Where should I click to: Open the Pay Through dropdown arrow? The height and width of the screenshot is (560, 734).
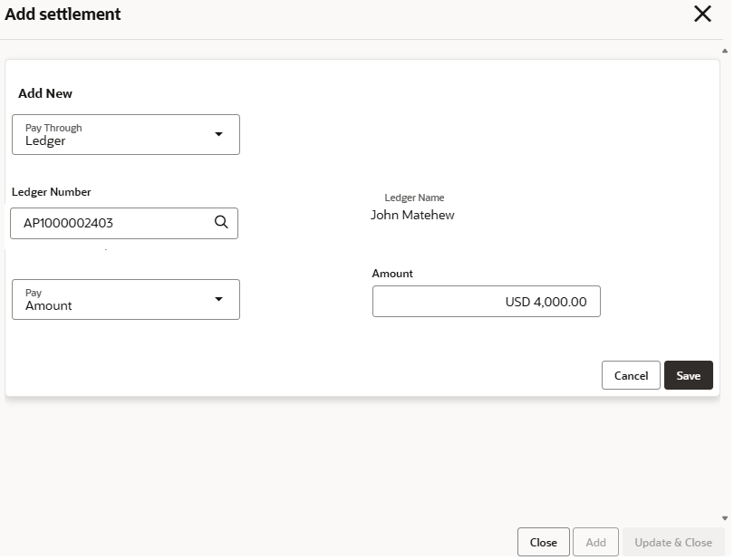point(218,134)
